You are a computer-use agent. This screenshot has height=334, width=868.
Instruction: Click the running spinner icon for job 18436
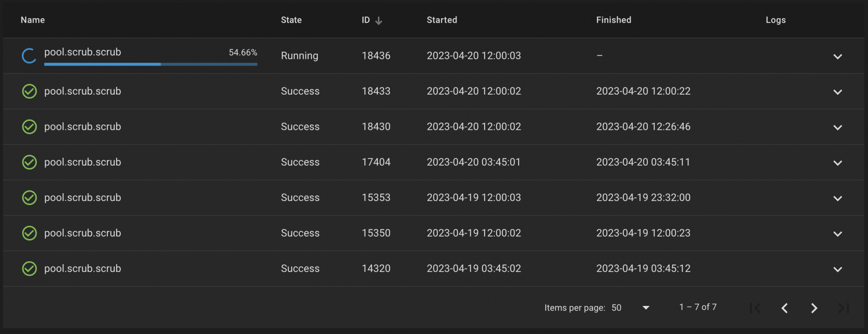tap(29, 56)
